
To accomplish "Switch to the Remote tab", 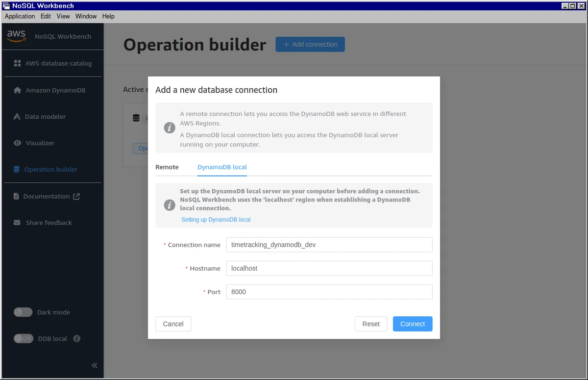I will pos(167,167).
